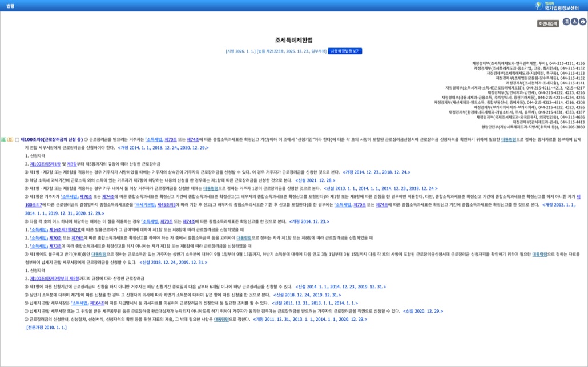Open the 제3항 link after 제100조의5제1항

71,164
